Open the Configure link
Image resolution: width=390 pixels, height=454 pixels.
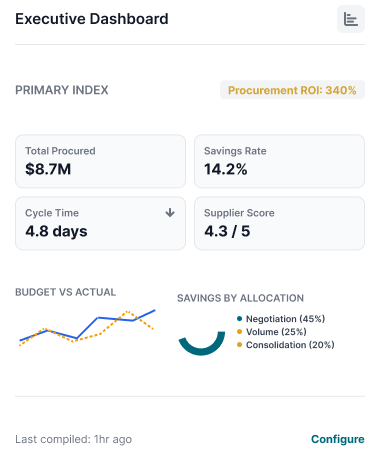coord(338,439)
